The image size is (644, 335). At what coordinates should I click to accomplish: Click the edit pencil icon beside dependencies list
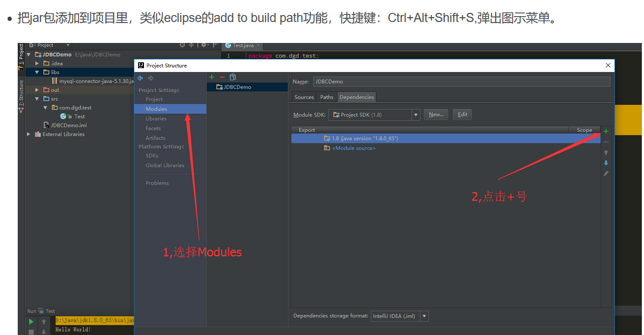point(606,173)
